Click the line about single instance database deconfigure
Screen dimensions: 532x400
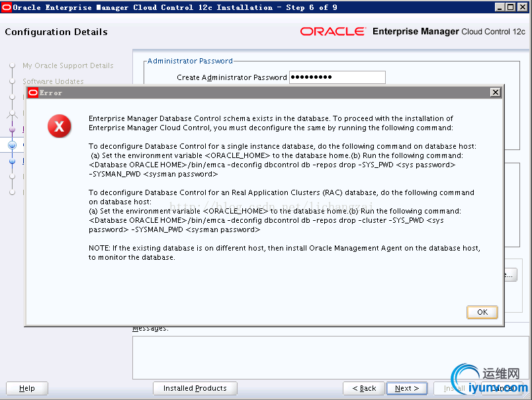(283, 146)
